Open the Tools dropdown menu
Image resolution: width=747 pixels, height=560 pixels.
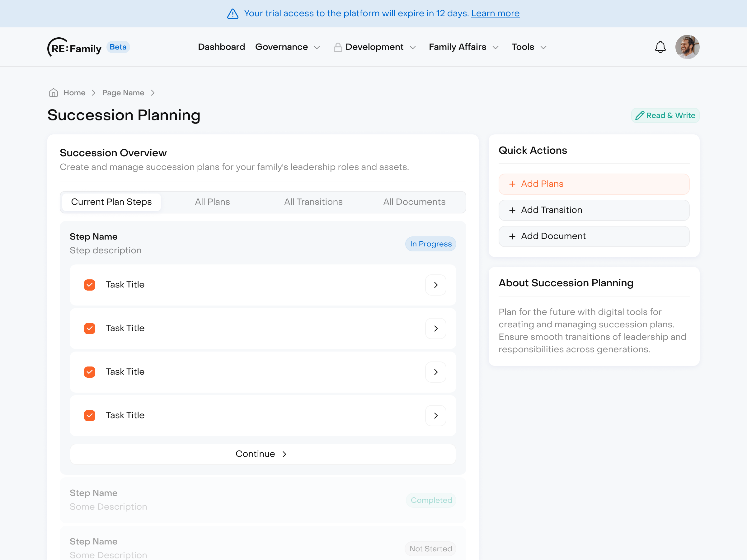coord(528,47)
